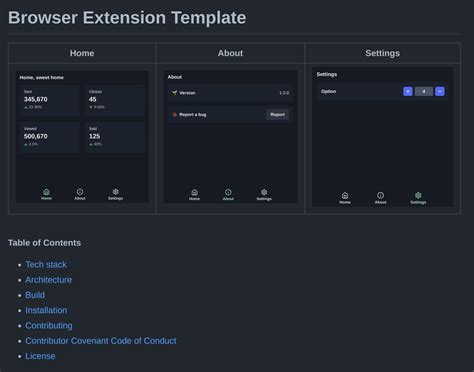Image resolution: width=474 pixels, height=372 pixels.
Task: Click Settings gear in About preview navbar
Action: click(x=264, y=192)
